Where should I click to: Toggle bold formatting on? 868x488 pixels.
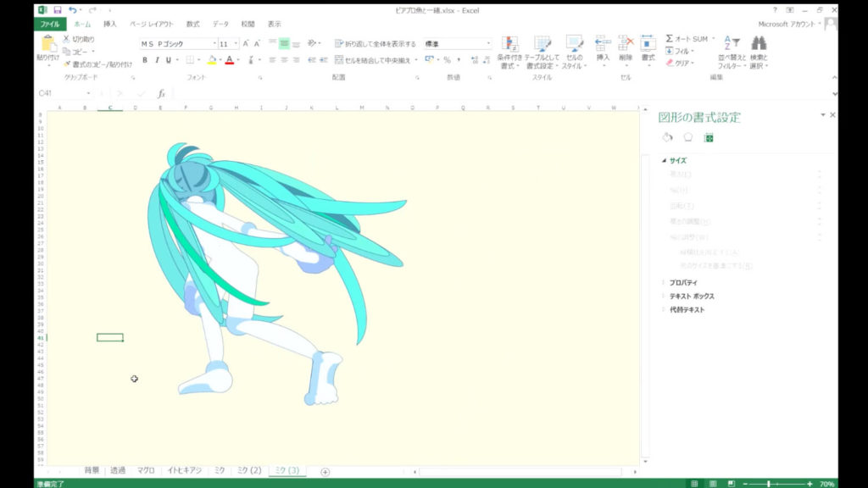click(x=146, y=60)
